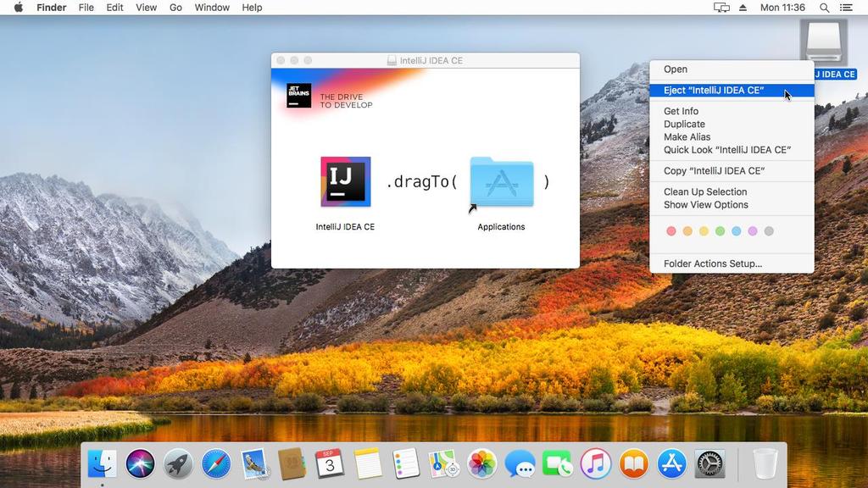Screen dimensions: 868x488
Task: Open Messages from the dock
Action: [x=520, y=463]
